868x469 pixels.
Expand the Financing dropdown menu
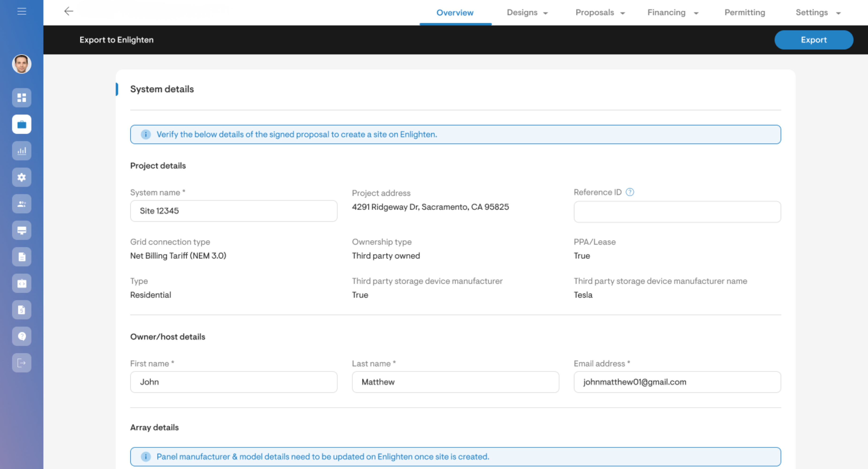click(673, 12)
